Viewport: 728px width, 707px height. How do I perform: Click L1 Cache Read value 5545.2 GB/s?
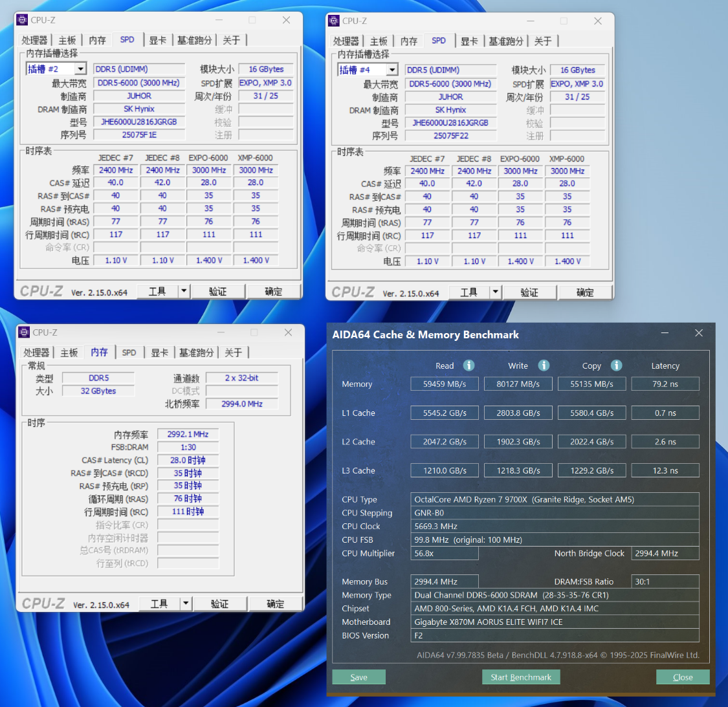click(445, 413)
